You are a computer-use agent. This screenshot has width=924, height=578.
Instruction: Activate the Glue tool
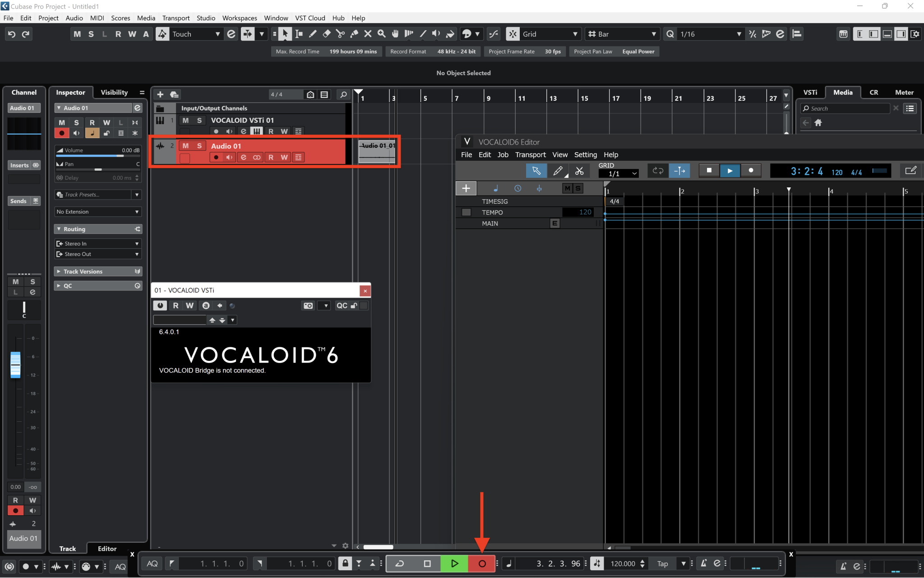[354, 34]
